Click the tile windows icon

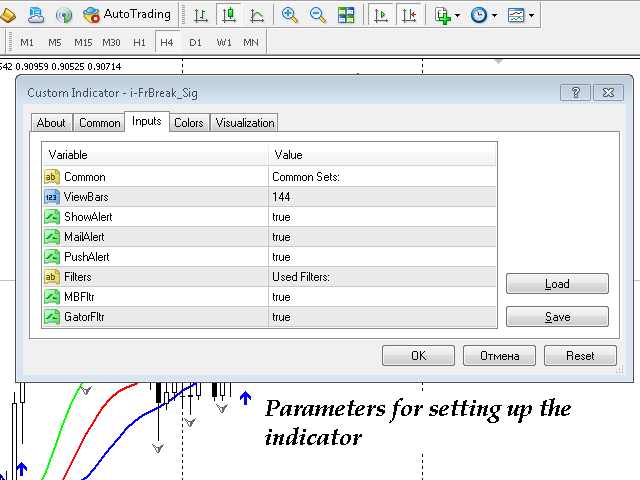point(346,15)
